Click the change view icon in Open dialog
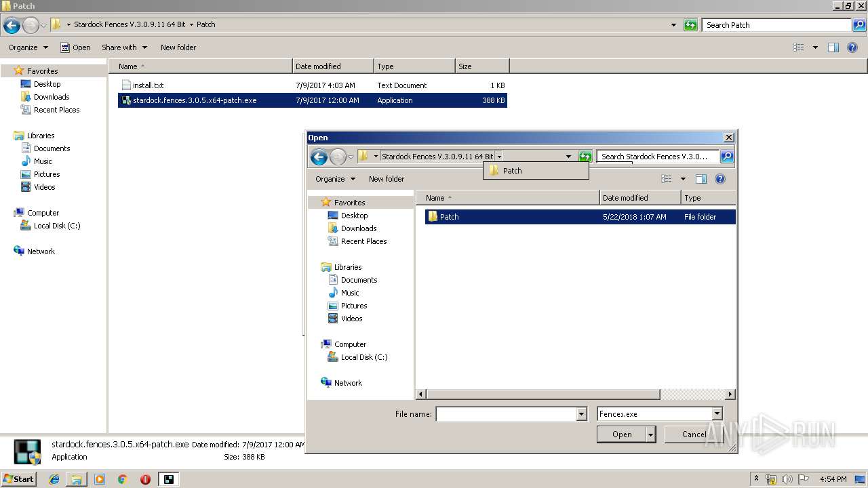The image size is (868, 488). pos(667,179)
